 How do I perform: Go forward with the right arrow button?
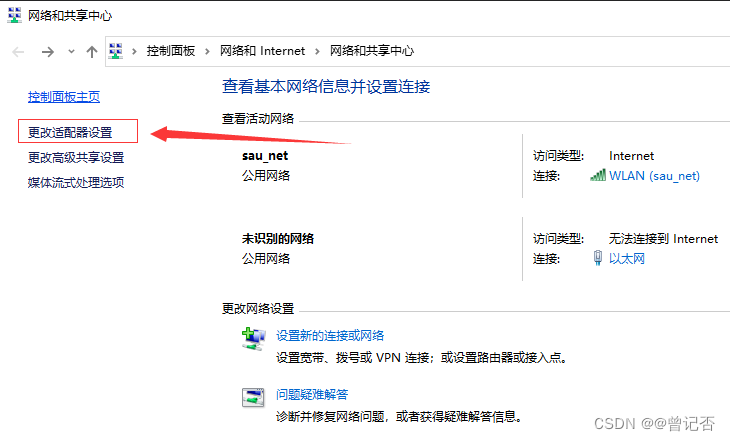tap(47, 52)
